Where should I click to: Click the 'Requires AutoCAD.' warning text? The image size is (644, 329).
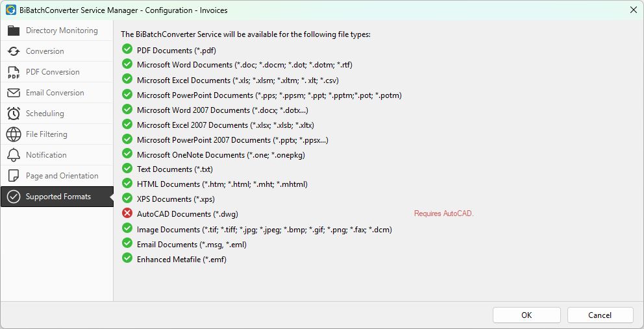[x=444, y=213]
